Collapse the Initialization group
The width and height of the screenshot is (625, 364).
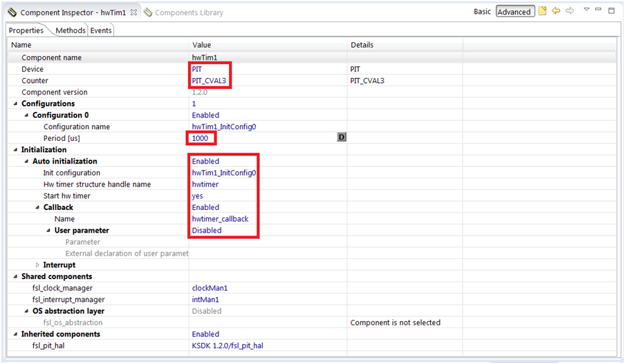pos(15,150)
